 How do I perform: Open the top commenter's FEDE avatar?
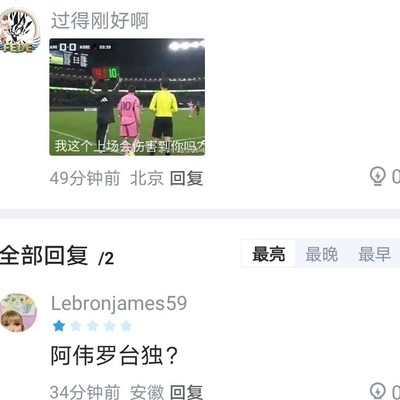(19, 31)
